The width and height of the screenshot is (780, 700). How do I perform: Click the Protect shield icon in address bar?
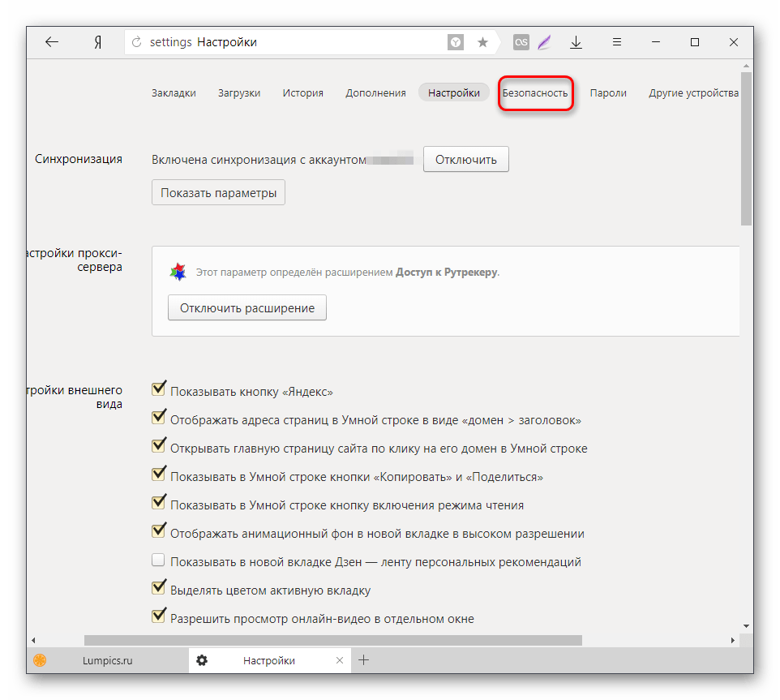(456, 42)
